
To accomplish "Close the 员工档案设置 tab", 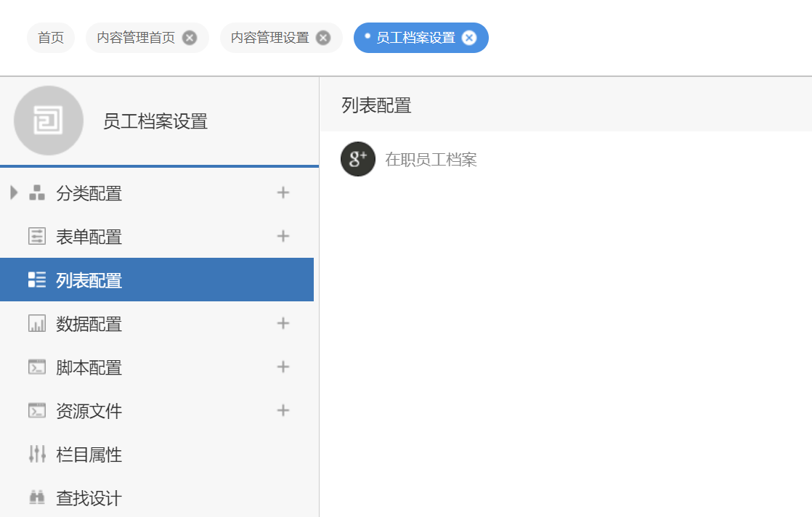I will point(469,38).
